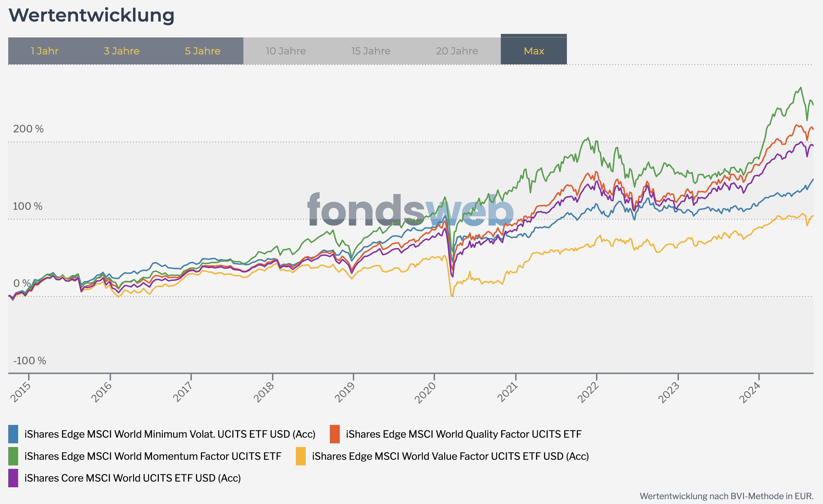823x504 pixels.
Task: Select the 1 Jahr time range tab
Action: (45, 51)
